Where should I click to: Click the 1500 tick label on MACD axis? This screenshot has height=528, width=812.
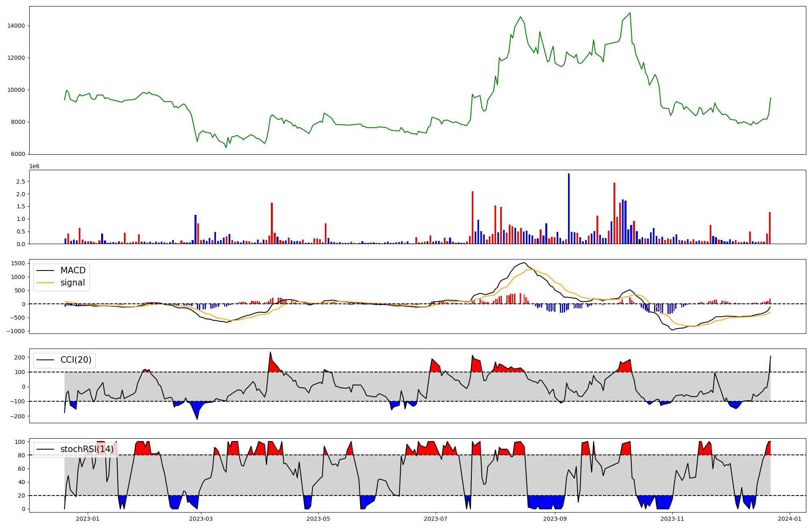tap(18, 264)
